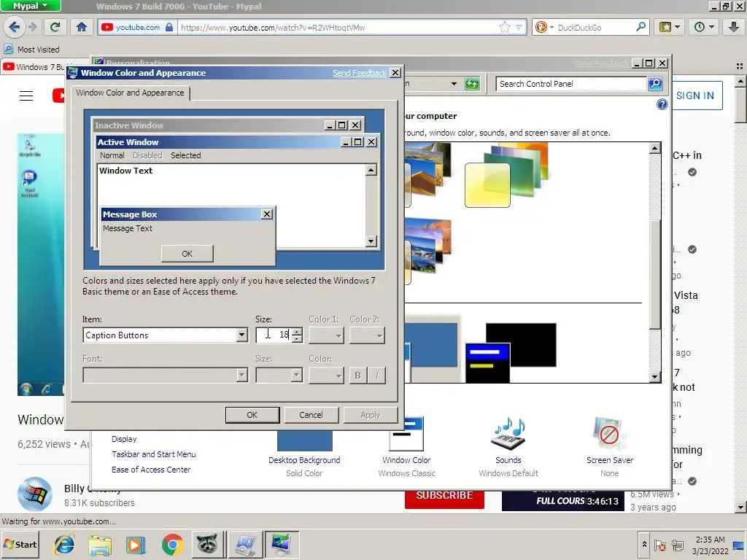Show hidden tray icons arrow
This screenshot has height=560, width=747.
tap(644, 544)
